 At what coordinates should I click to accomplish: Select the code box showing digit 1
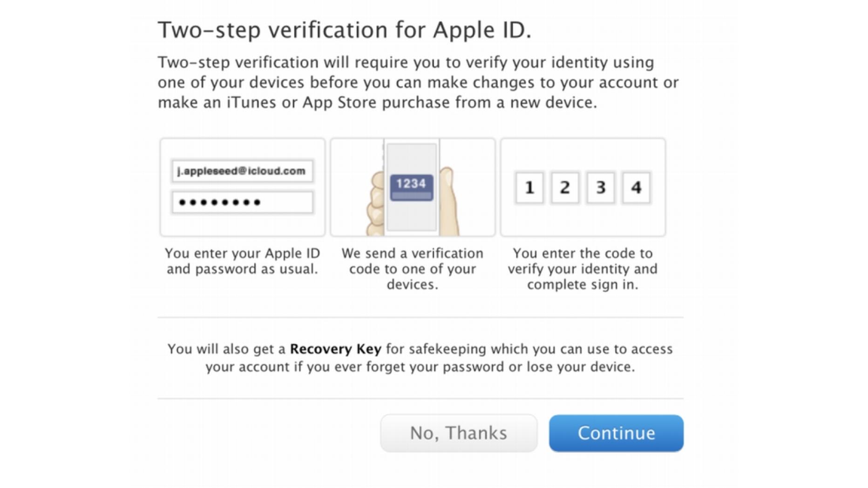(x=529, y=187)
